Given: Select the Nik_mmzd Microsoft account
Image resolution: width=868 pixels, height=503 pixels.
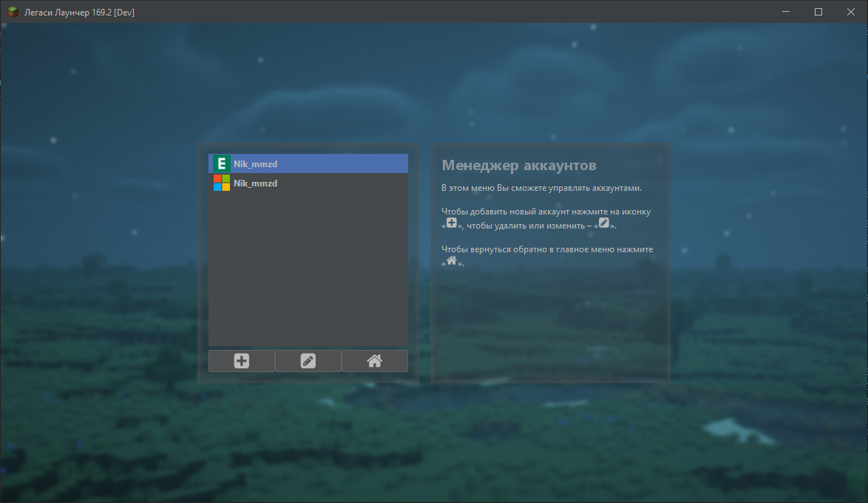Looking at the screenshot, I should (308, 183).
